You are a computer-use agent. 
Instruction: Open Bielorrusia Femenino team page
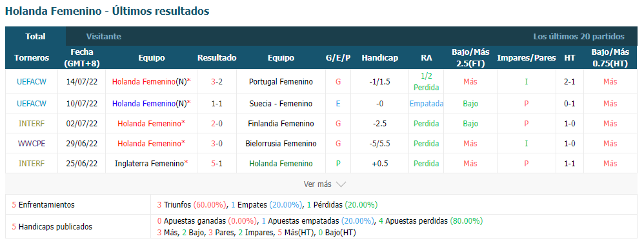[281, 144]
